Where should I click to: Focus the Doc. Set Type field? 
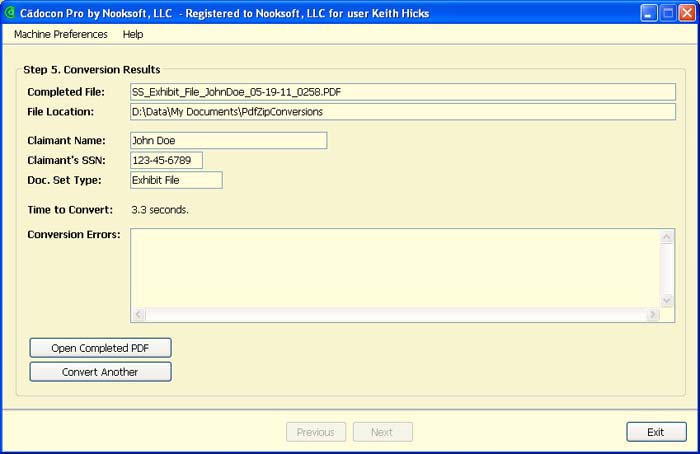coord(176,180)
